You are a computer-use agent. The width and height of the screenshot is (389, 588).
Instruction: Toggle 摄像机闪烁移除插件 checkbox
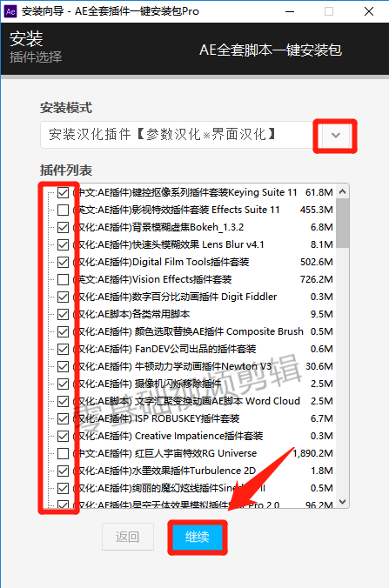(63, 384)
